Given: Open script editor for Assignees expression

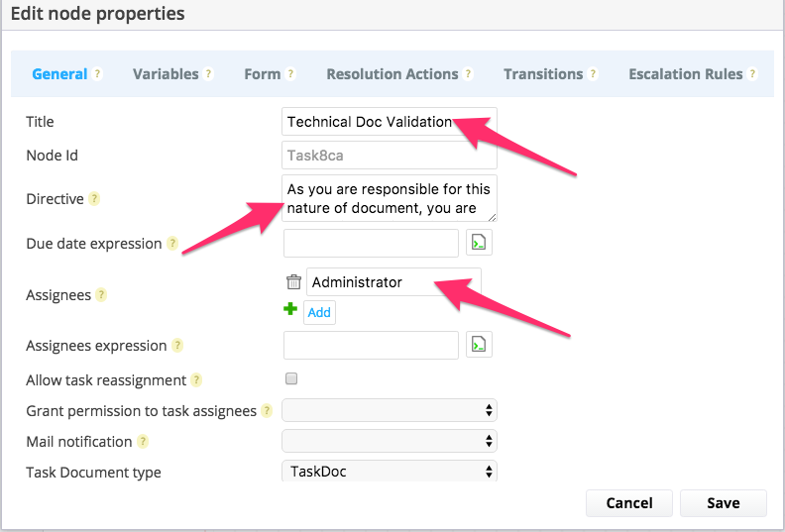Looking at the screenshot, I should coord(479,345).
